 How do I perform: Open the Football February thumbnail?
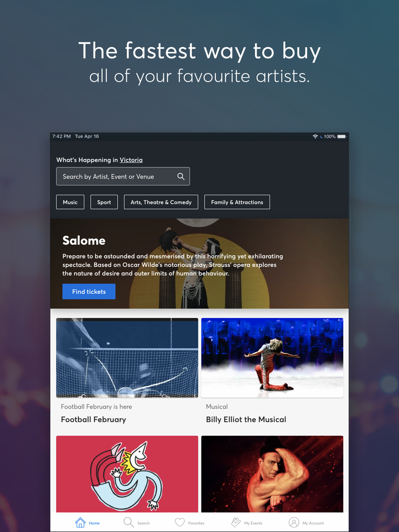pos(127,358)
